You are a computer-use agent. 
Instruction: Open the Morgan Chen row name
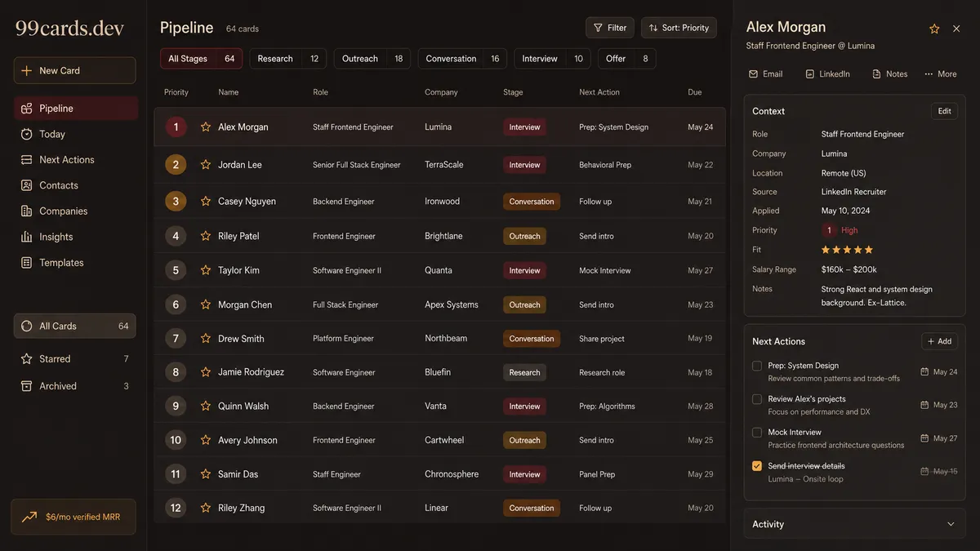[245, 304]
